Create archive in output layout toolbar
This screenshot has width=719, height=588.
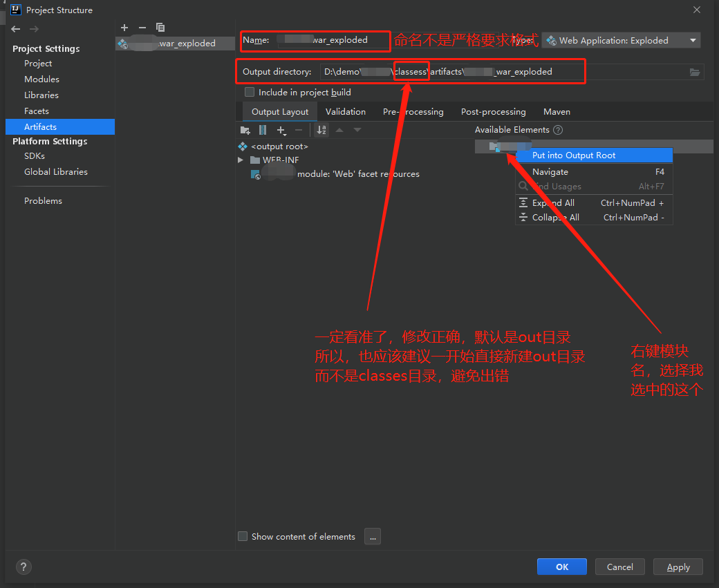tap(263, 130)
